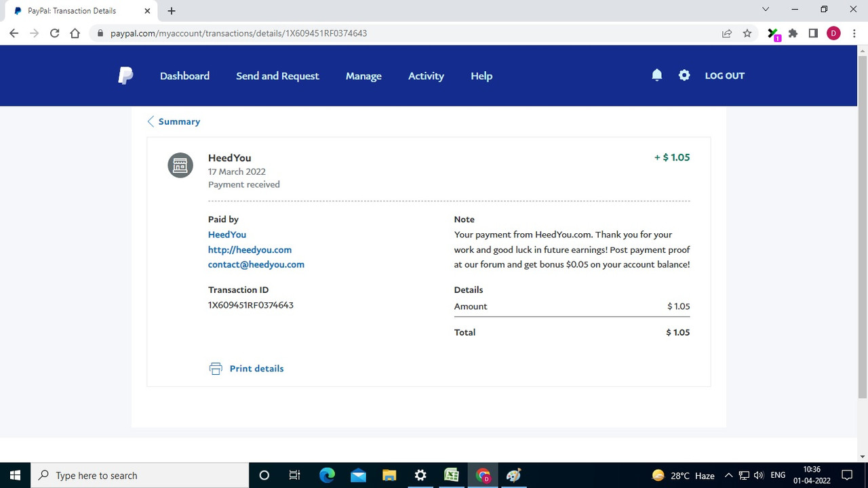Open account settings gear icon
The image size is (868, 488).
(x=684, y=75)
